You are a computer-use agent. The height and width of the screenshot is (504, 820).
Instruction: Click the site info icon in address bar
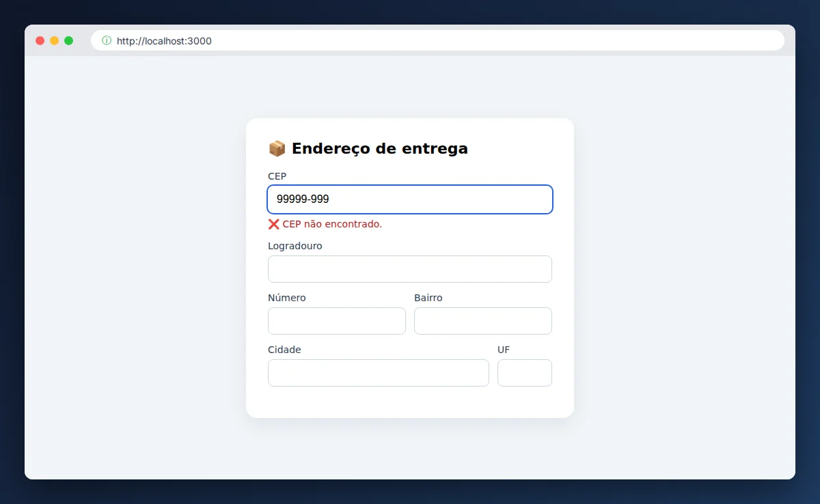click(x=107, y=40)
